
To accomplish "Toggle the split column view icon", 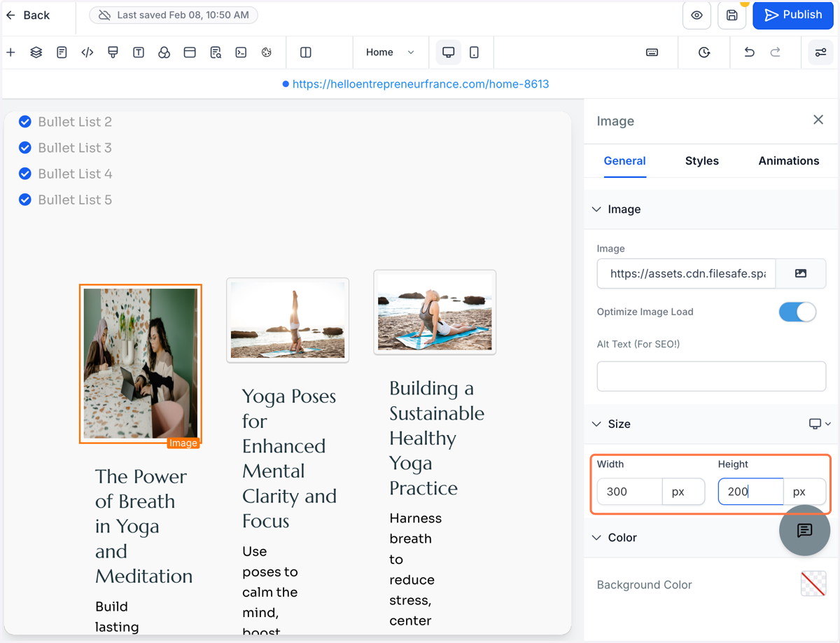I will point(306,53).
